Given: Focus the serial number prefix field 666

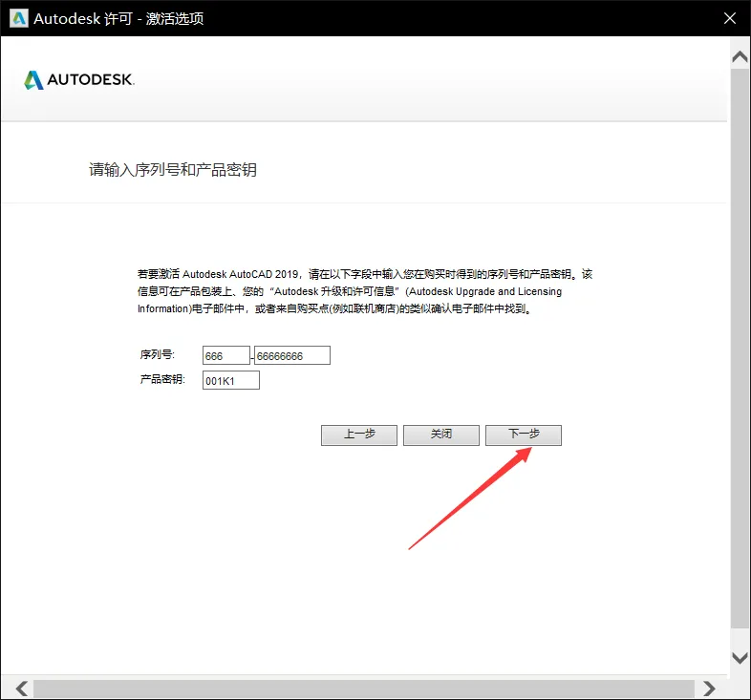Looking at the screenshot, I should 226,355.
